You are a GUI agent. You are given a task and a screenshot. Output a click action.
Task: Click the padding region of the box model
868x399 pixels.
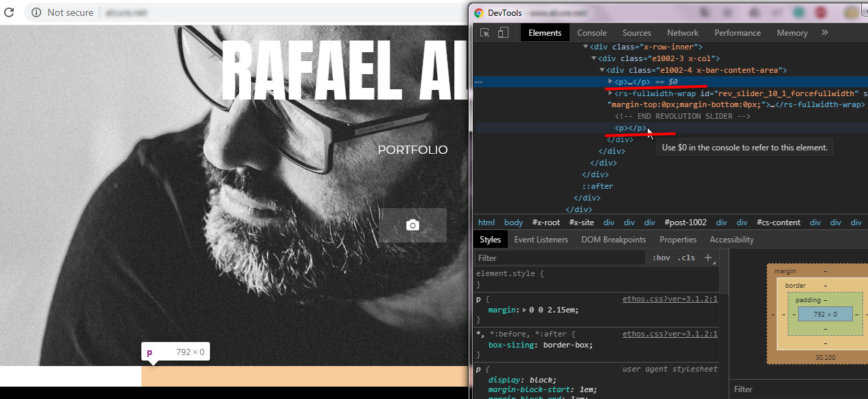(x=807, y=300)
